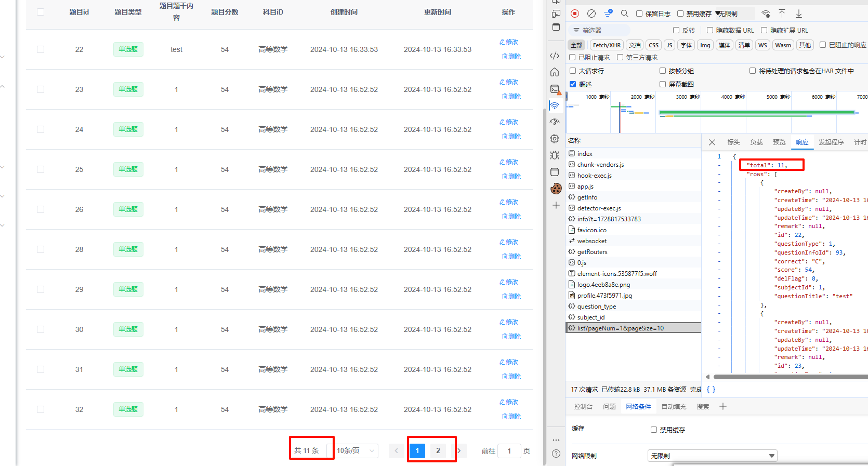Go to previous page arrow in pagination
The image size is (868, 466).
[396, 450]
